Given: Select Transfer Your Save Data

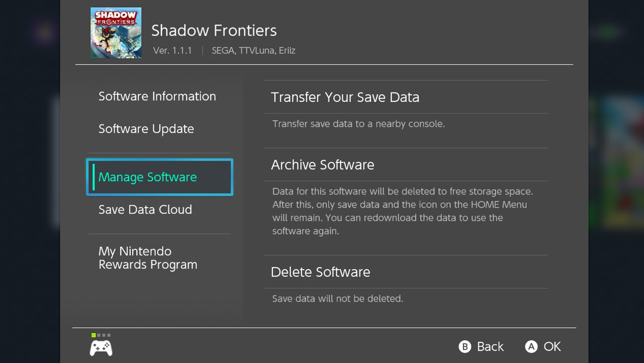Looking at the screenshot, I should (x=345, y=97).
